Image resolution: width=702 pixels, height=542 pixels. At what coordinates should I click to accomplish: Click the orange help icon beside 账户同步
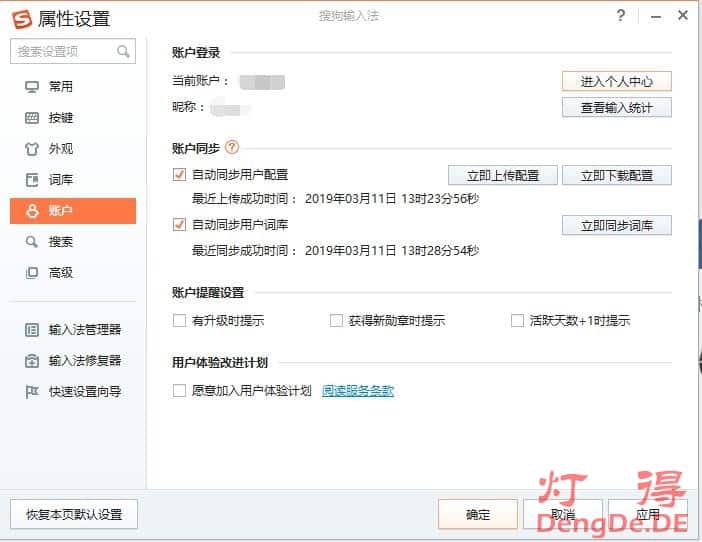pyautogui.click(x=232, y=147)
